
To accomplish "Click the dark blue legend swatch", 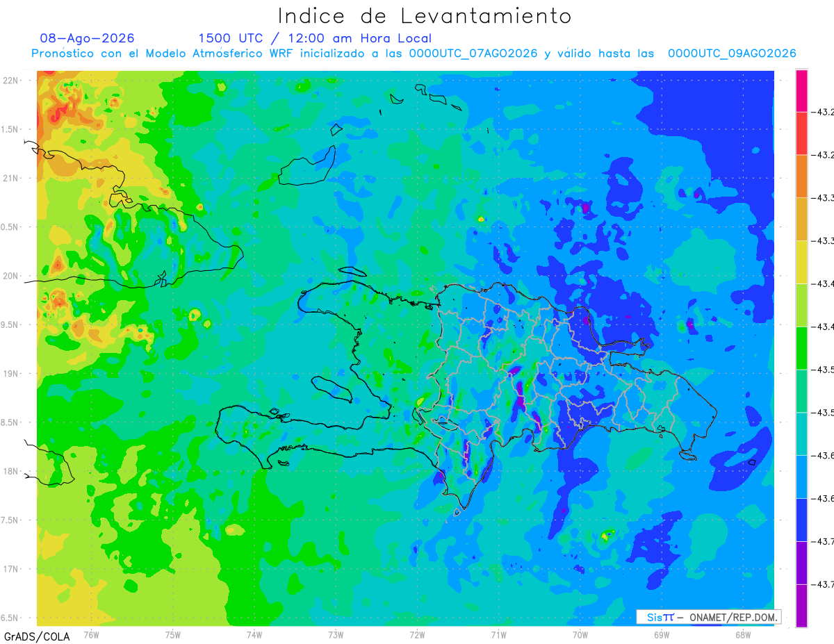I will (x=801, y=520).
